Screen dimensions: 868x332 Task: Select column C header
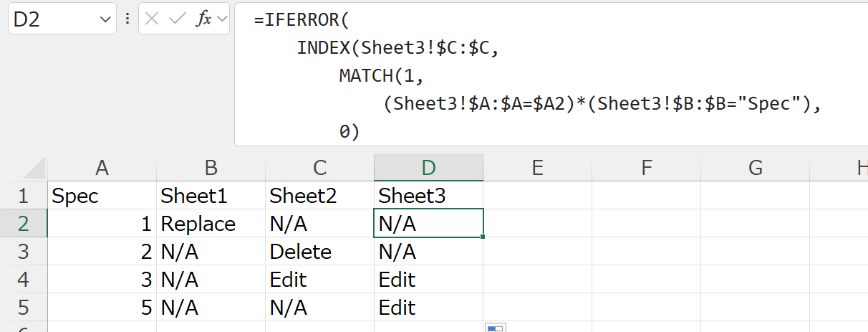click(x=319, y=168)
